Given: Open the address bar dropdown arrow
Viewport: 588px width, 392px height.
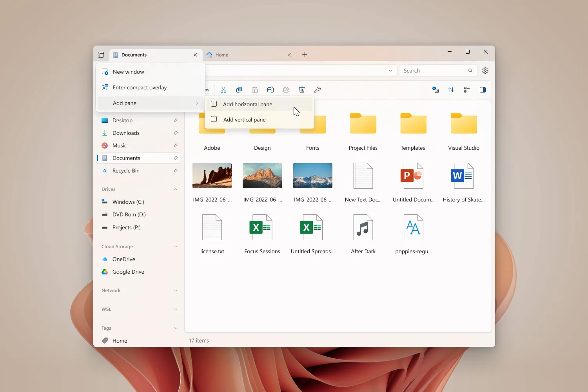Looking at the screenshot, I should click(x=390, y=71).
